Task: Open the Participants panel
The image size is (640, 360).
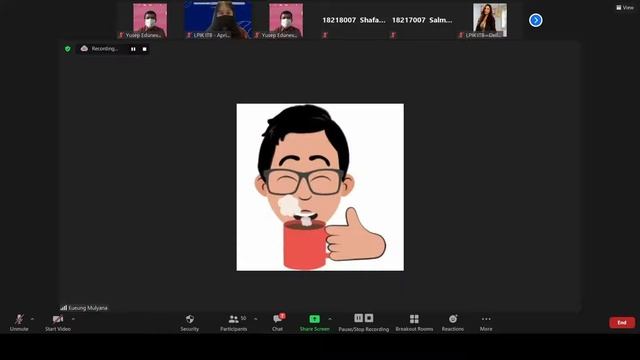Action: tap(233, 322)
